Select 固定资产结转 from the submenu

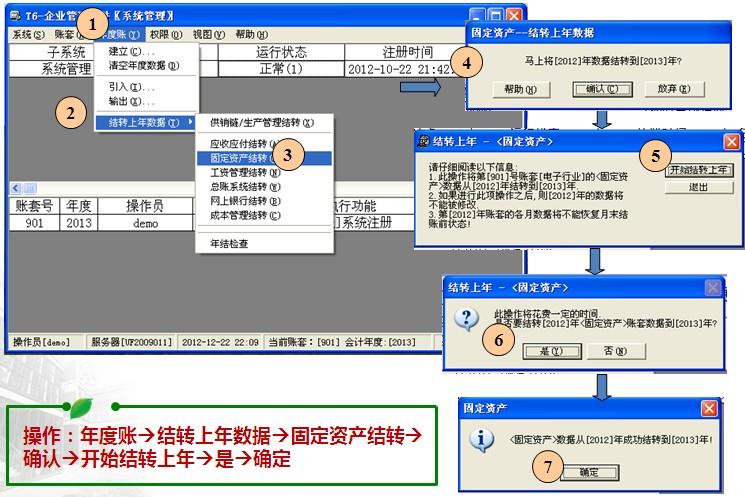238,158
